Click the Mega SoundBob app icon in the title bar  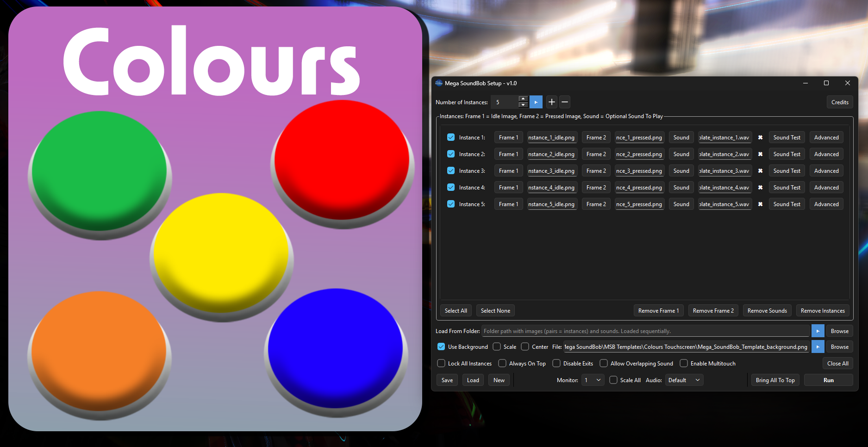[439, 83]
